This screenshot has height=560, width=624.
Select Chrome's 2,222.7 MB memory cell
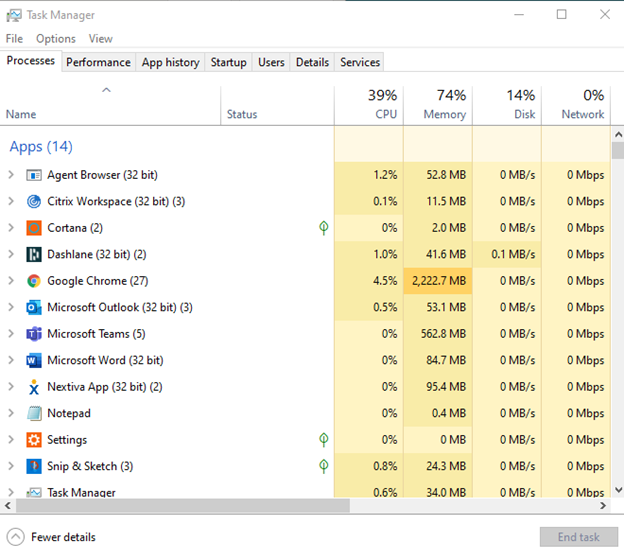coord(438,281)
